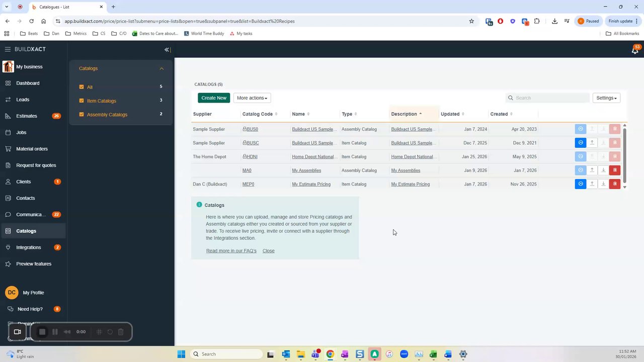The height and width of the screenshot is (362, 644).
Task: Close the Catalogs info panel
Action: 268,250
